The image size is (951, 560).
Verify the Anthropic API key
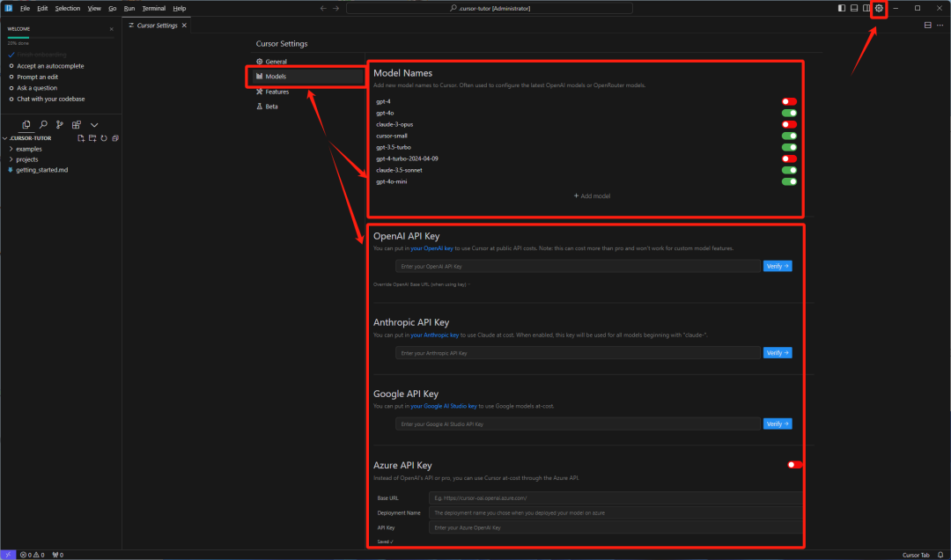(778, 353)
